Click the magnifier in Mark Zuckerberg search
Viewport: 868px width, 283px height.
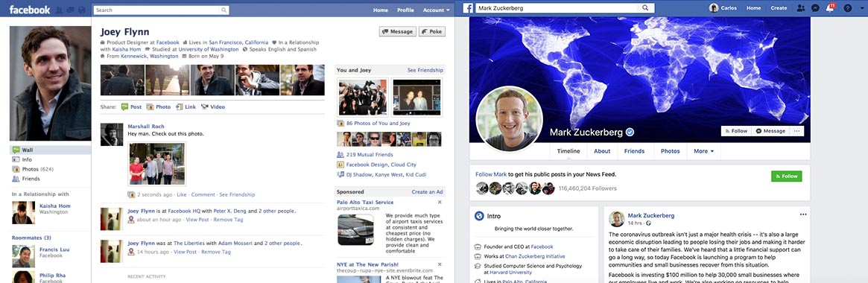point(645,7)
